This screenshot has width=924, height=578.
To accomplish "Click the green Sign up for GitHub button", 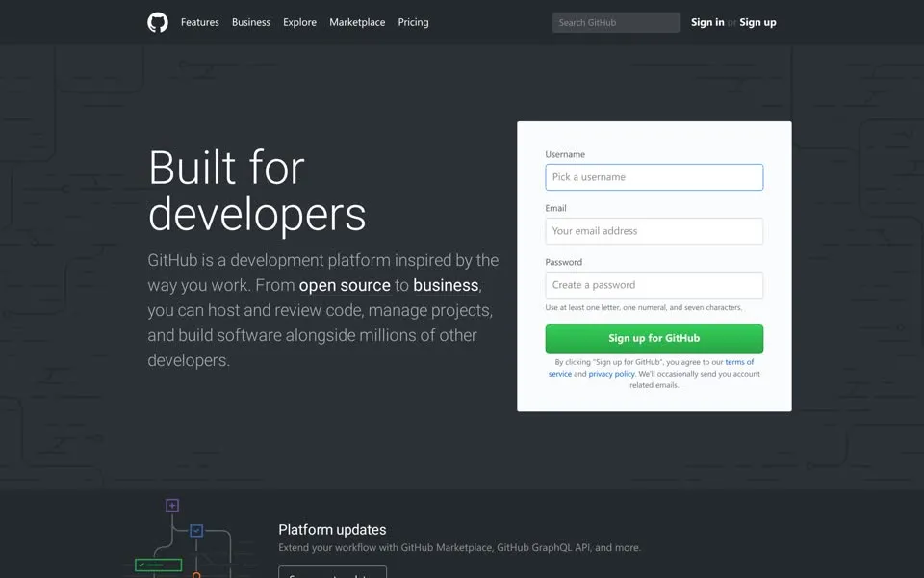I will 654,338.
